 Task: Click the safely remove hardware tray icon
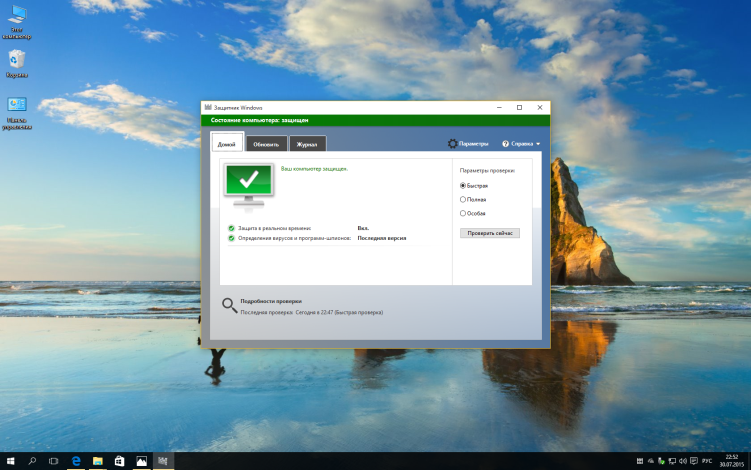point(661,461)
